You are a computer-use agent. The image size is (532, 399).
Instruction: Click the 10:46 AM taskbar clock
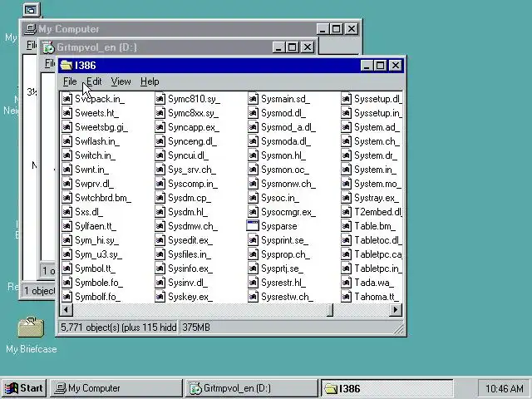point(505,388)
